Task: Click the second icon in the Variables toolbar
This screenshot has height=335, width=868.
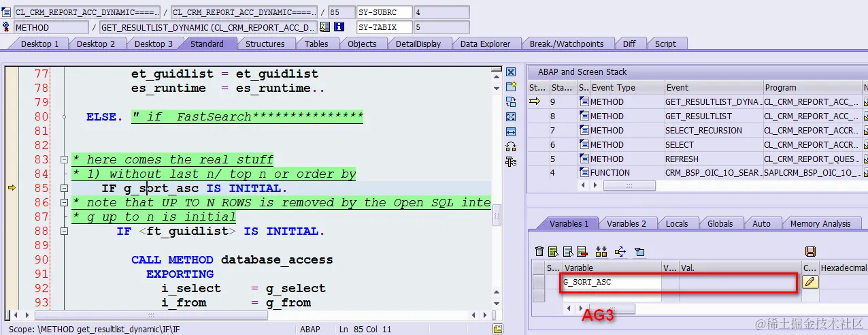Action: click(x=554, y=252)
